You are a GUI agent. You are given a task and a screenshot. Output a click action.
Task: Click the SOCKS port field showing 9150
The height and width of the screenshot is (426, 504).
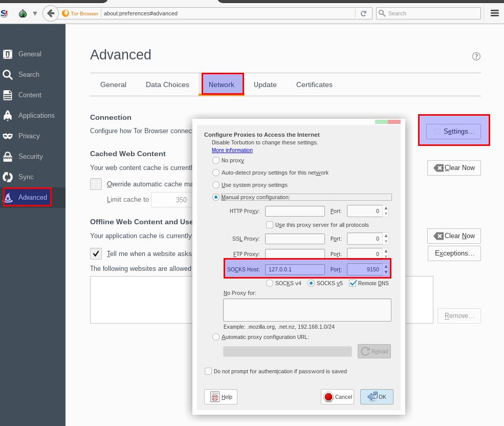coord(365,270)
